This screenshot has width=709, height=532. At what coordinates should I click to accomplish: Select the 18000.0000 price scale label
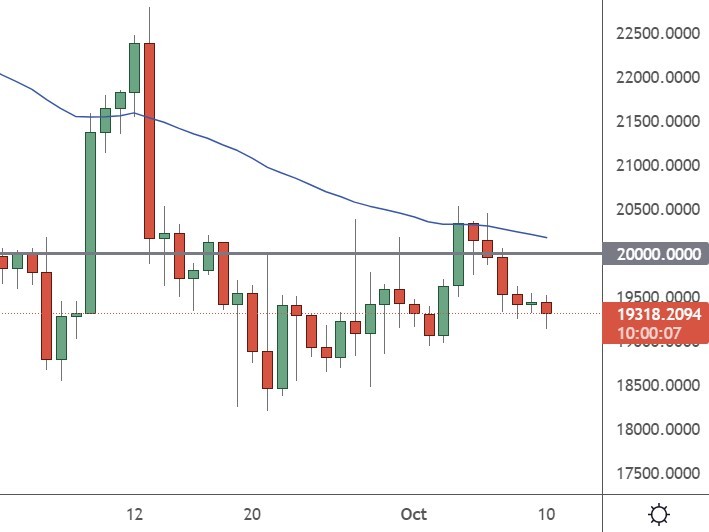click(x=656, y=430)
